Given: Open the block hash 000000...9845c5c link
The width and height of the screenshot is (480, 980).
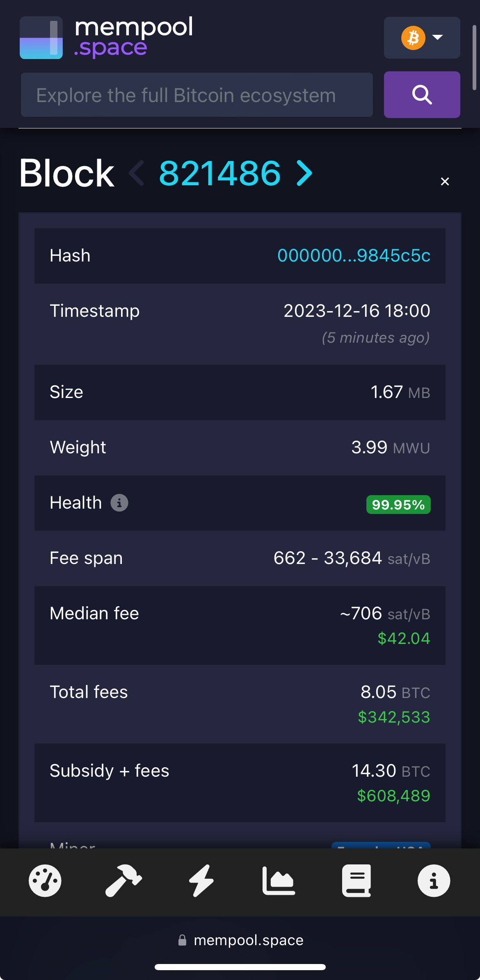Looking at the screenshot, I should [354, 256].
